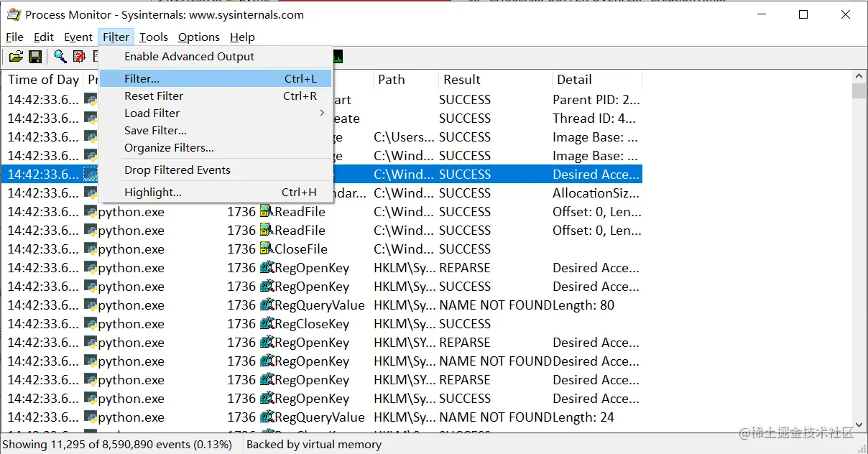Click the Detail column header
This screenshot has height=454, width=868.
coord(596,80)
